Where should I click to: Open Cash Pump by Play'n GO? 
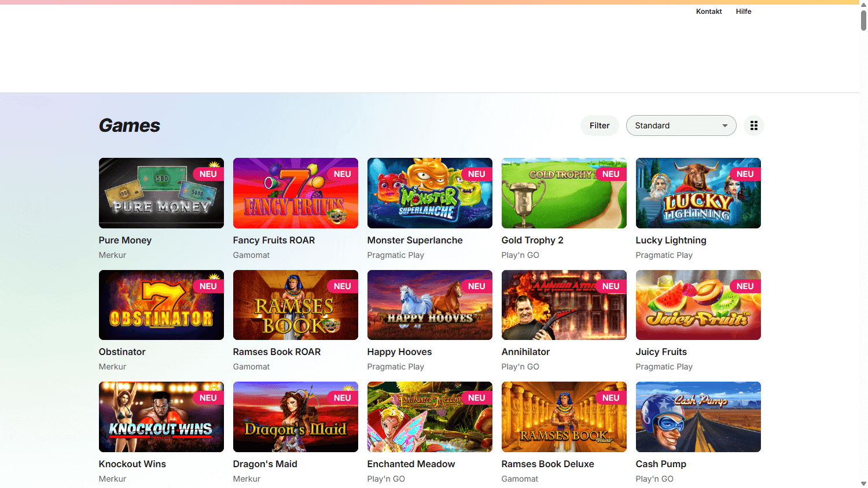point(698,416)
